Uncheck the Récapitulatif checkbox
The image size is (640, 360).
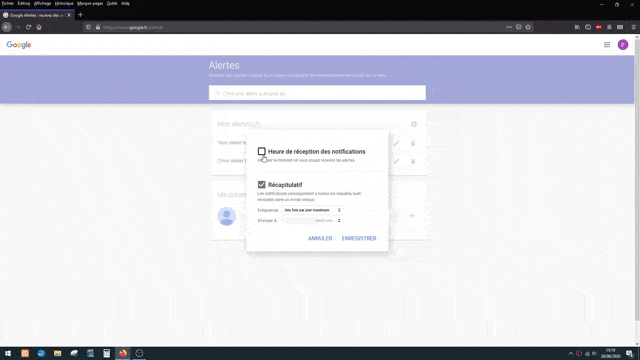[x=262, y=184]
